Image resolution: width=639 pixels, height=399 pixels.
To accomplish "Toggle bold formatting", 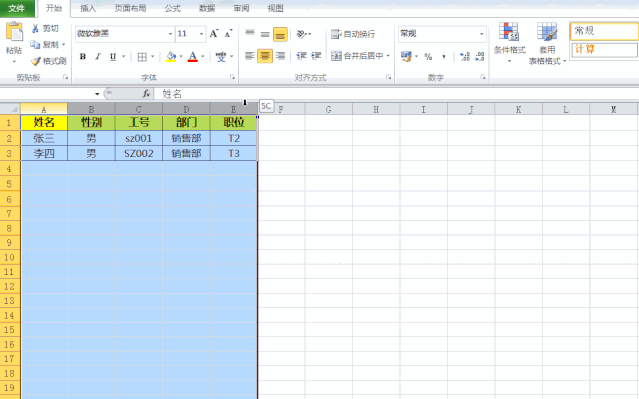I will (x=83, y=57).
